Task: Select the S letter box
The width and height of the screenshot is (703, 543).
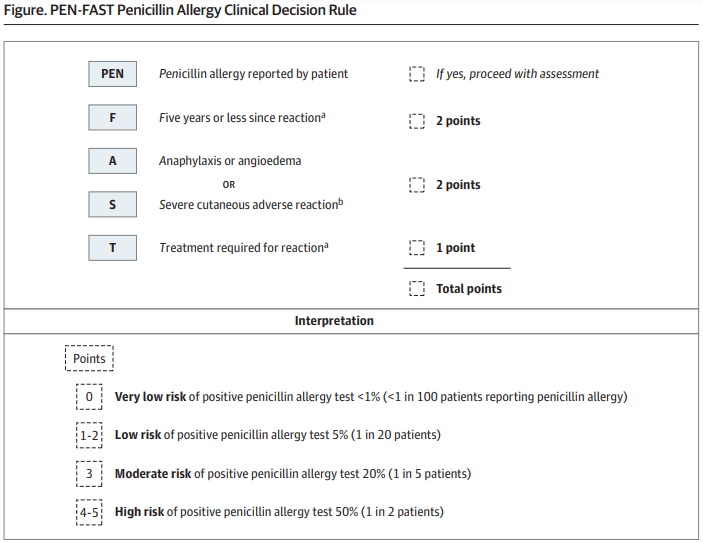Action: point(112,204)
